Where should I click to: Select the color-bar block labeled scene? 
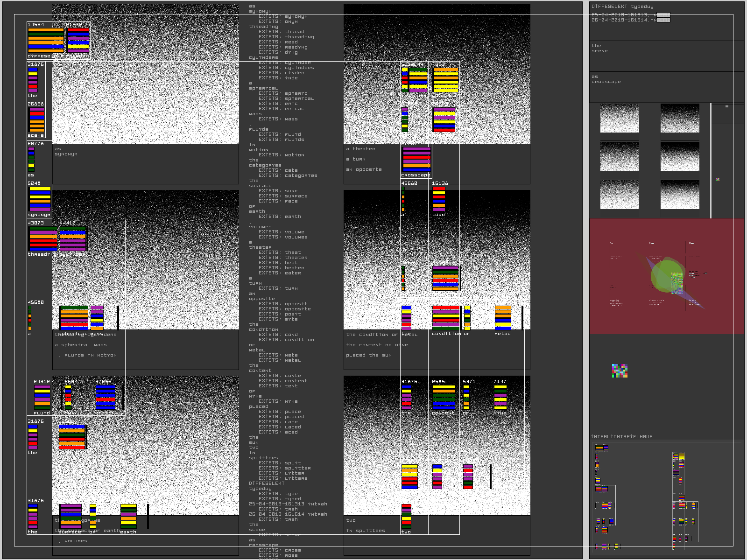click(x=36, y=119)
